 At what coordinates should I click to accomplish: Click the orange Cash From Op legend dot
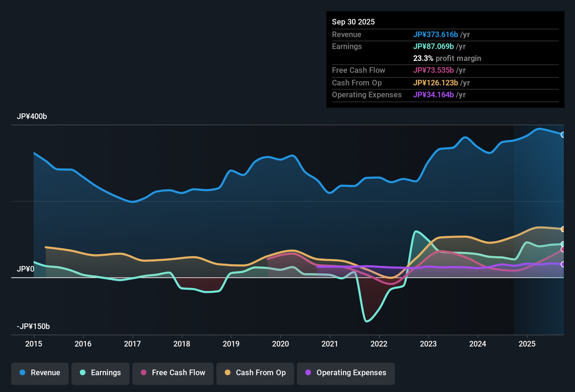tap(228, 373)
